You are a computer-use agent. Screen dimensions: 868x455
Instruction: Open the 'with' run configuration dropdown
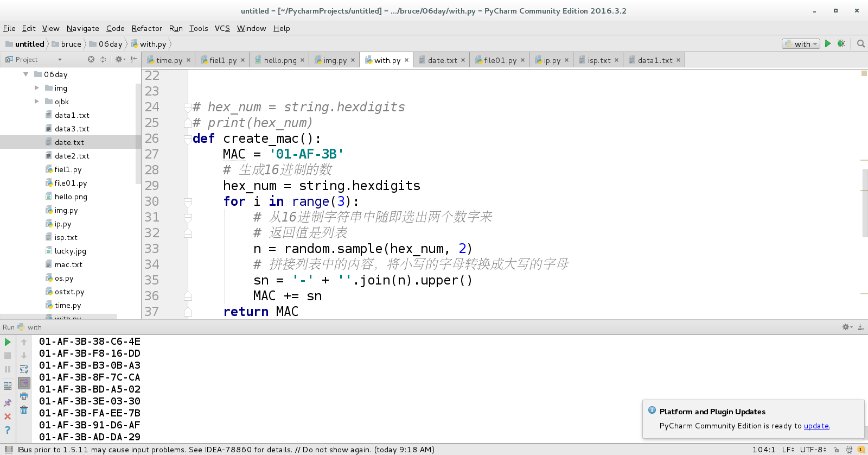point(801,44)
